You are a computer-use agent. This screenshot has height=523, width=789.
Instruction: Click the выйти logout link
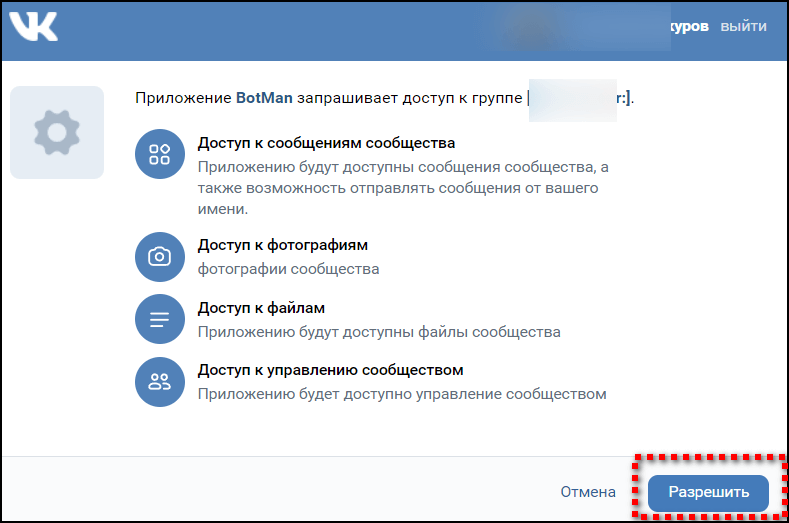pyautogui.click(x=743, y=27)
